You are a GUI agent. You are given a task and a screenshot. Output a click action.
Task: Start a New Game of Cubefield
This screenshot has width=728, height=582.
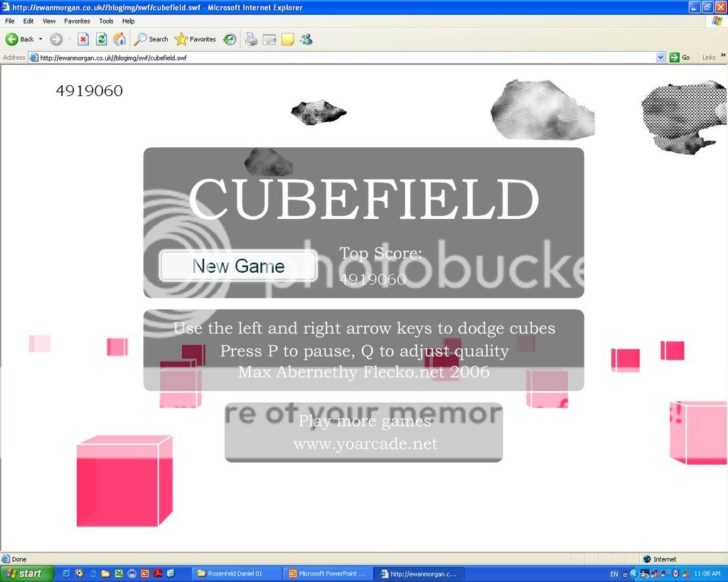pos(237,266)
